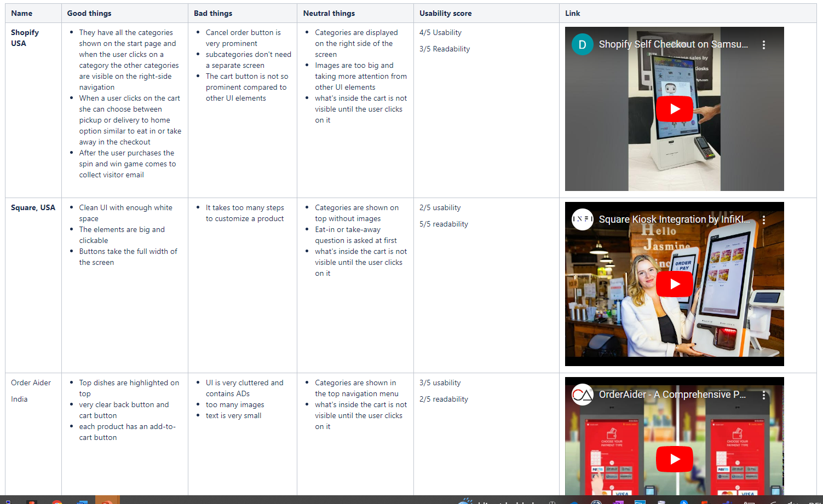Click 'When a user clicks on the cart' bullet

click(x=130, y=120)
